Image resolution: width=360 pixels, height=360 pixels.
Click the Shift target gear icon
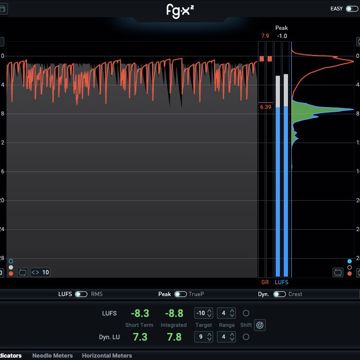(260, 325)
